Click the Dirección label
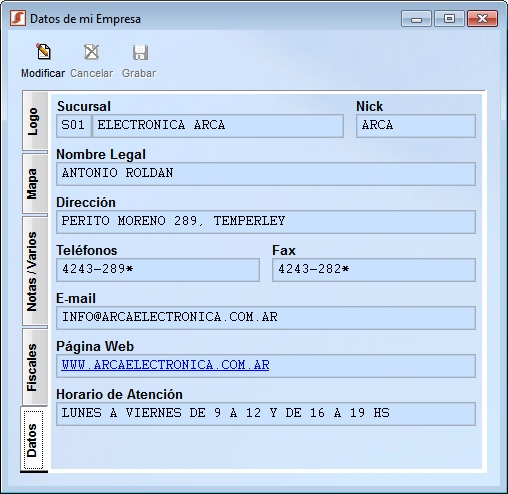 [86, 203]
